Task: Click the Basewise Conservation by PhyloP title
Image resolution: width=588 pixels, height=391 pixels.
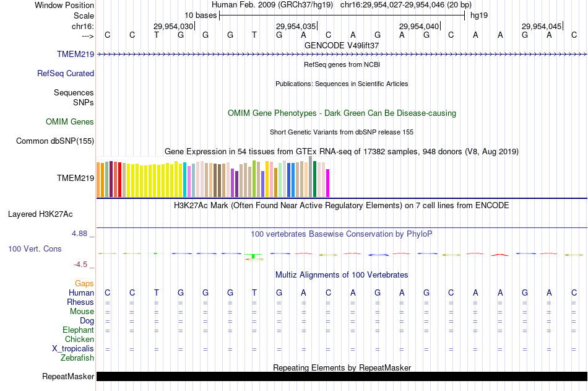Action: coord(342,234)
